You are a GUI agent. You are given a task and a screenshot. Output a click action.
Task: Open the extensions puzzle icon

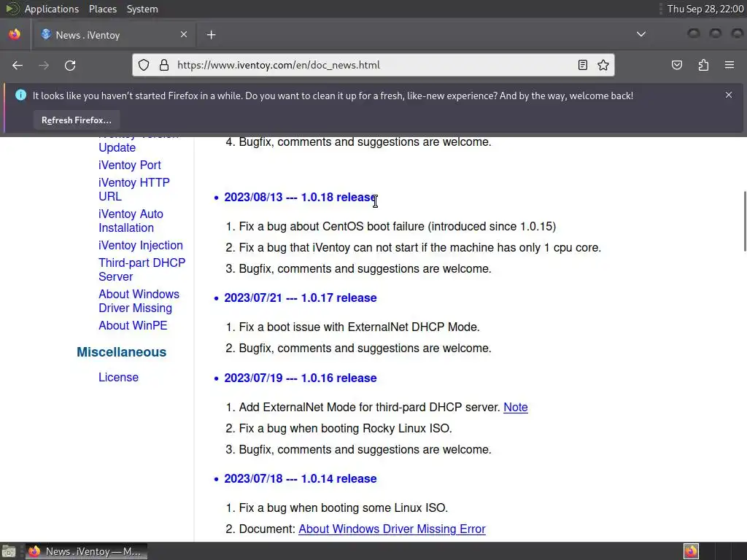pyautogui.click(x=703, y=65)
